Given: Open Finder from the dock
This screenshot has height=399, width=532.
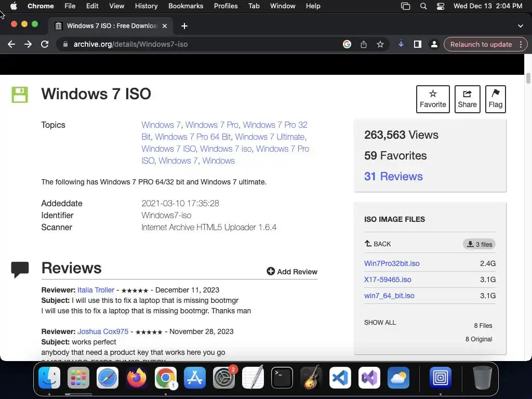Looking at the screenshot, I should pyautogui.click(x=49, y=378).
